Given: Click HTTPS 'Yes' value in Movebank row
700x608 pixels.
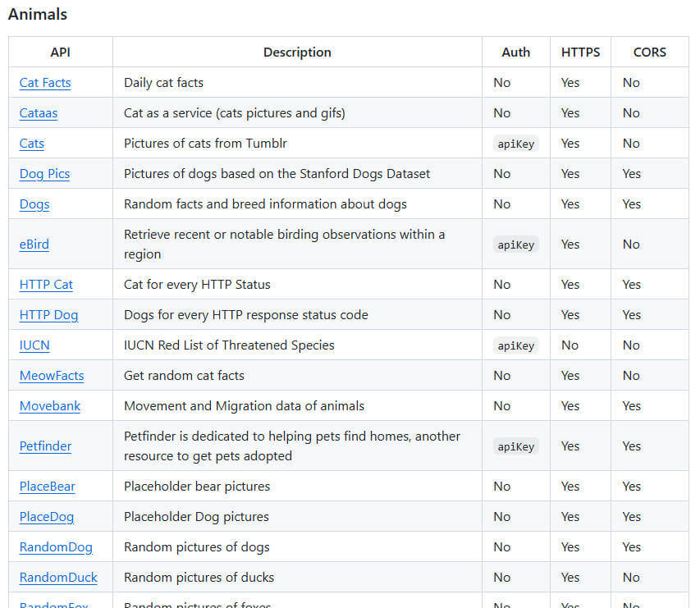Looking at the screenshot, I should point(570,406).
